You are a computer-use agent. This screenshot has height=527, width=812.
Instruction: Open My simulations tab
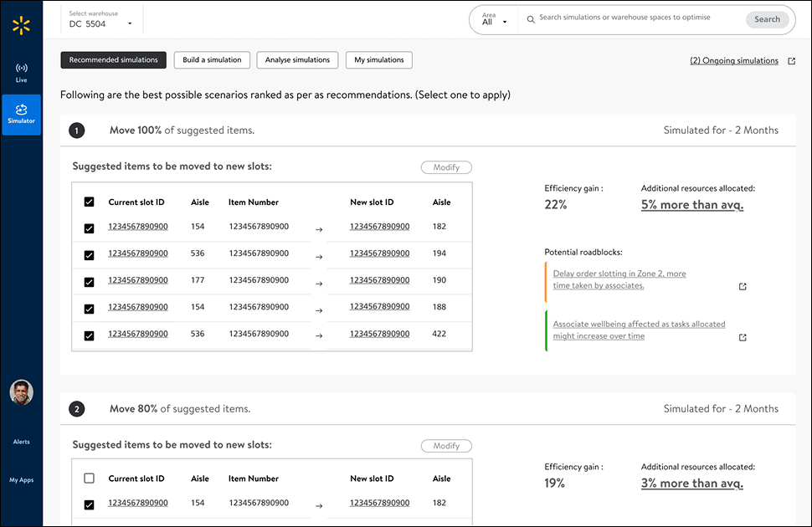pos(379,60)
